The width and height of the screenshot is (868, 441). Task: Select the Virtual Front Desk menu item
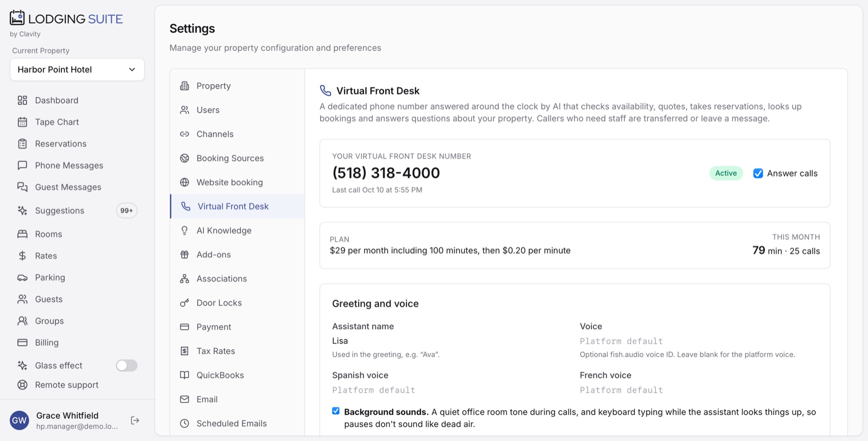coord(237,206)
